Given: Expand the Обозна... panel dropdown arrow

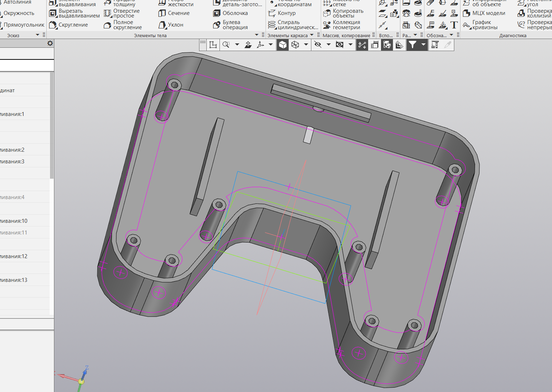Looking at the screenshot, I should [x=451, y=35].
